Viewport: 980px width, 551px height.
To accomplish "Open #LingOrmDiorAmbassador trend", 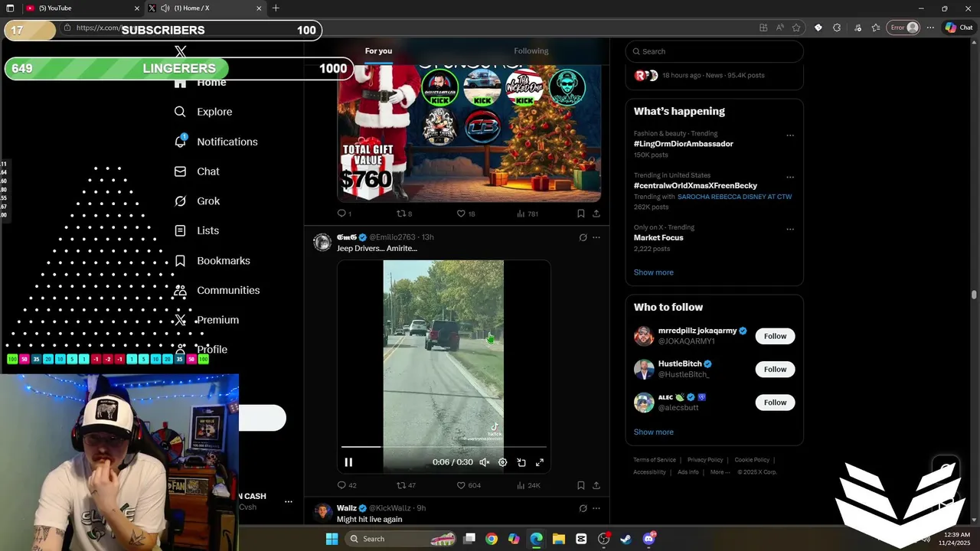I will (x=683, y=144).
